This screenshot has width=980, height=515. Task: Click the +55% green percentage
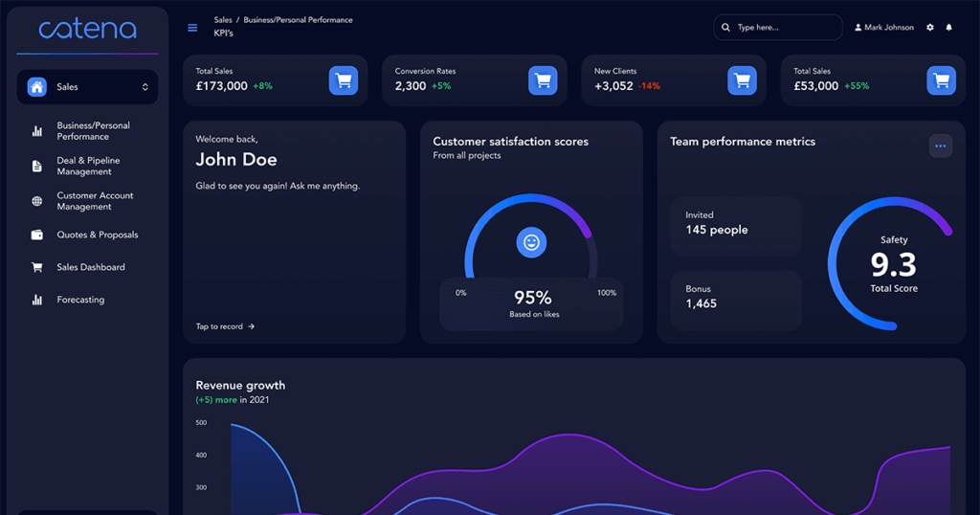point(857,86)
